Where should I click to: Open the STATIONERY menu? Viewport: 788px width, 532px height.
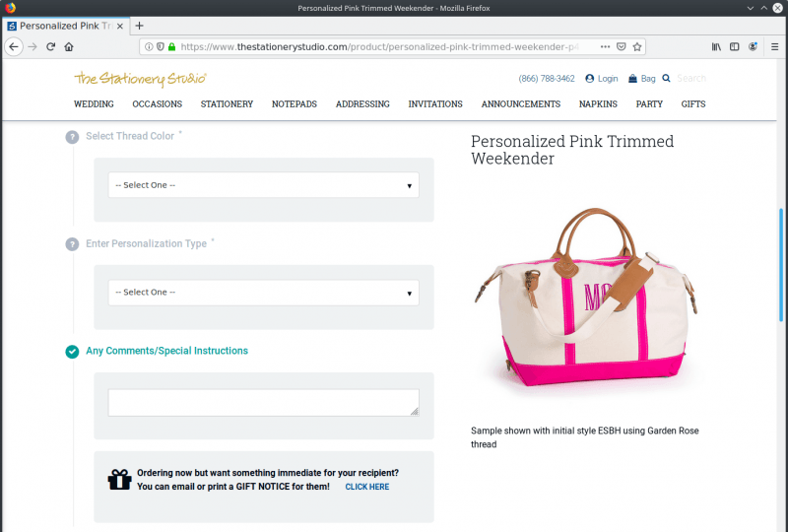click(x=227, y=104)
